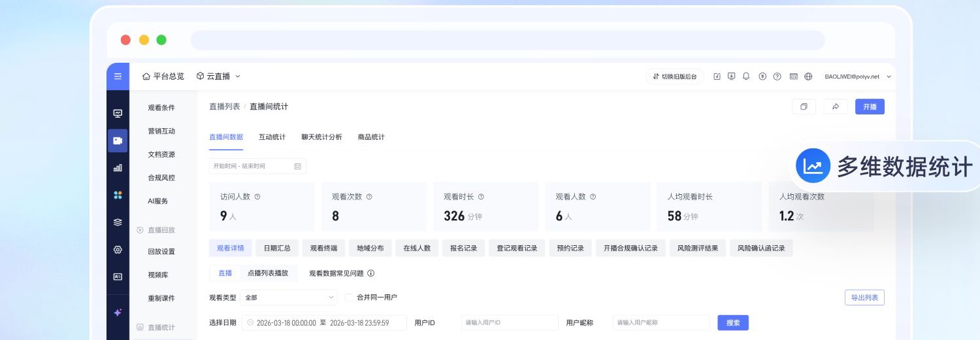Switch to the 商品统计 tab
The width and height of the screenshot is (980, 340).
coord(371,137)
